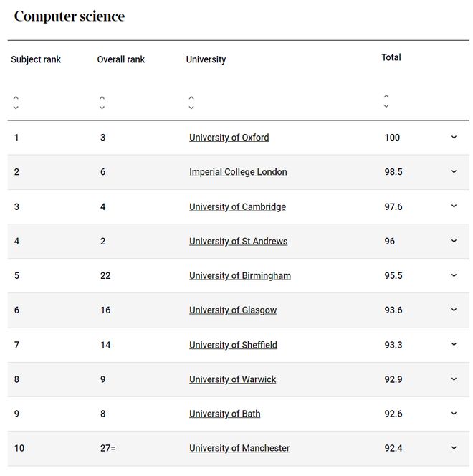Sort Overall rank descending with down arrow
Viewport: 473px width, 476px height.
(x=102, y=108)
